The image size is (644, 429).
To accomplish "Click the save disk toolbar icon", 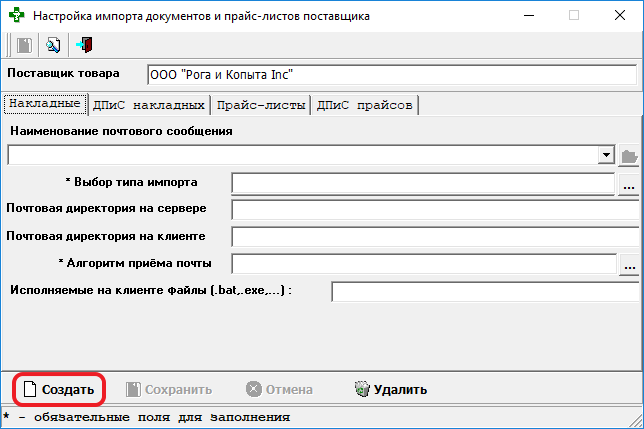I will pyautogui.click(x=24, y=45).
